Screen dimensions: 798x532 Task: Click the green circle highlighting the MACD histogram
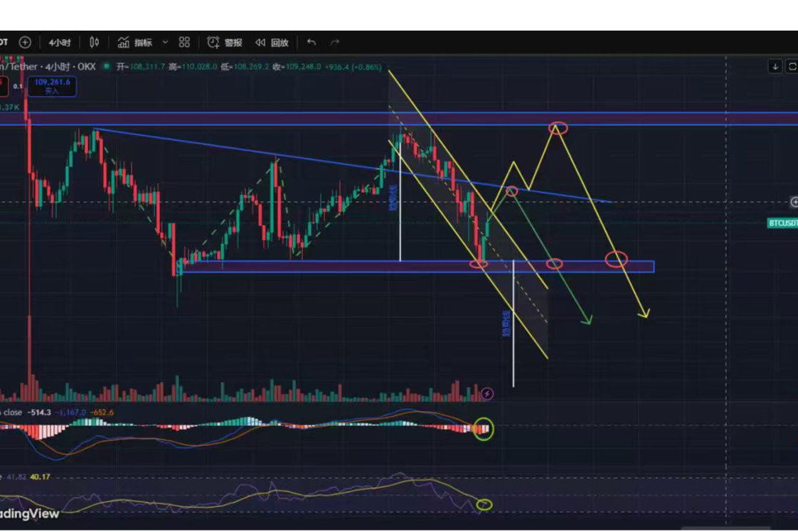(x=484, y=430)
